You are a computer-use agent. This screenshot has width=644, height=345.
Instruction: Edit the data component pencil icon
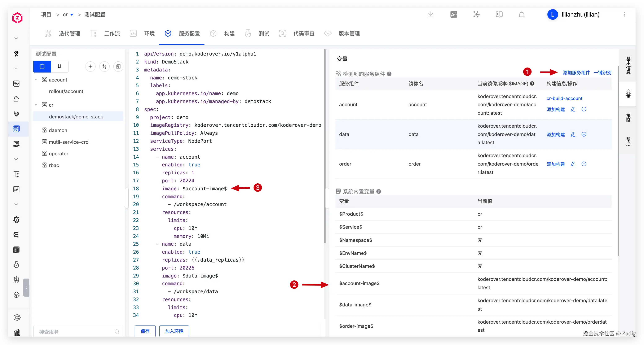coord(573,134)
